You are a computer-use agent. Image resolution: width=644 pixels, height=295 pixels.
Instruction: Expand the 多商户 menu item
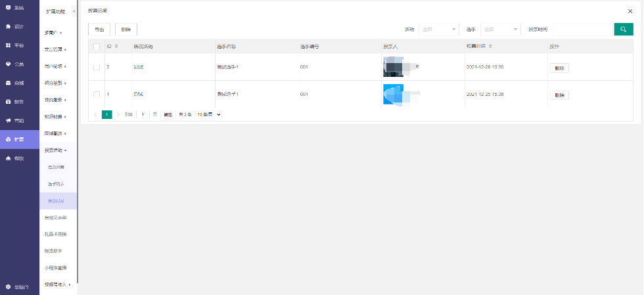(57, 32)
